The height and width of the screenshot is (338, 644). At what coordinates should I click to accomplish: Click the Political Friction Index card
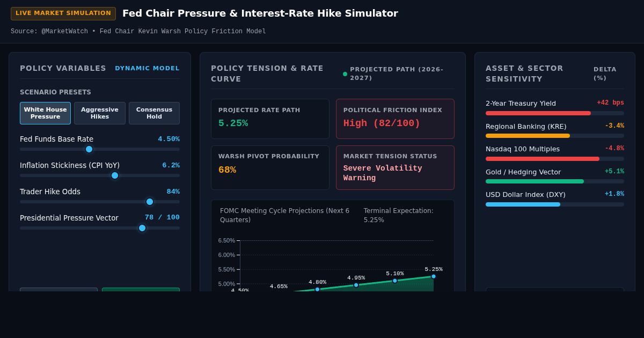(x=395, y=119)
